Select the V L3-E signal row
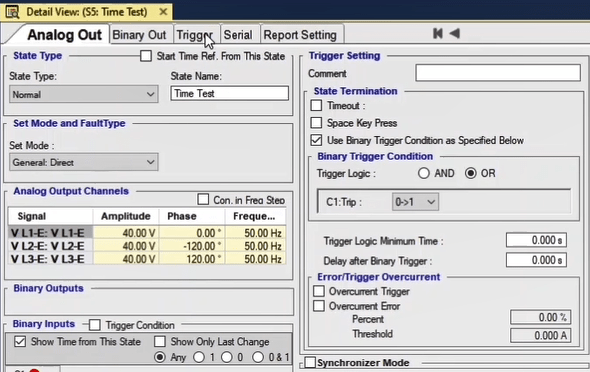The width and height of the screenshot is (590, 372). pos(50,259)
